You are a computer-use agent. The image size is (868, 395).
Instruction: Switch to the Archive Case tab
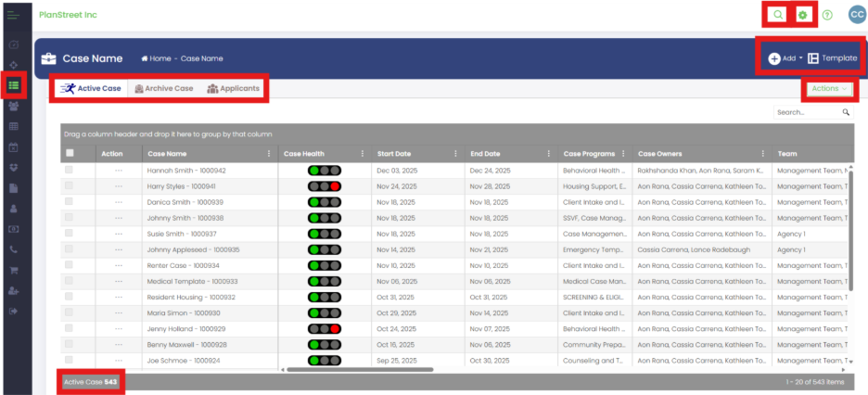[164, 88]
